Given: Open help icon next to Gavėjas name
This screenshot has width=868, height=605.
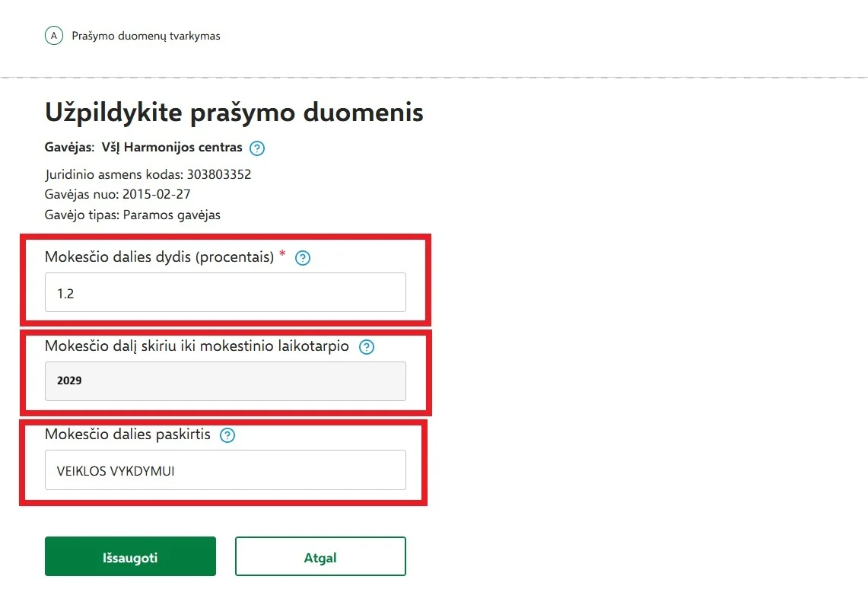Looking at the screenshot, I should click(257, 148).
